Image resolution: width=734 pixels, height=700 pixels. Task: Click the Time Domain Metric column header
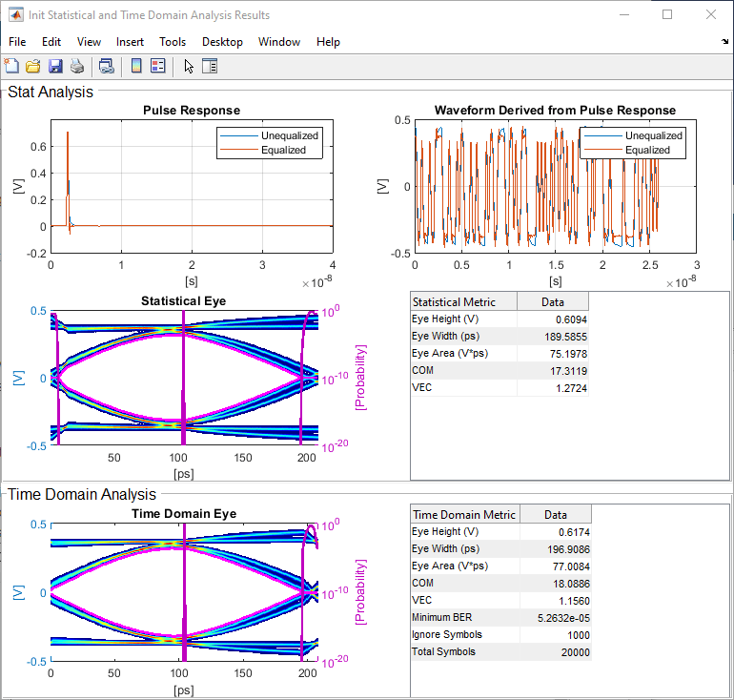click(x=464, y=514)
